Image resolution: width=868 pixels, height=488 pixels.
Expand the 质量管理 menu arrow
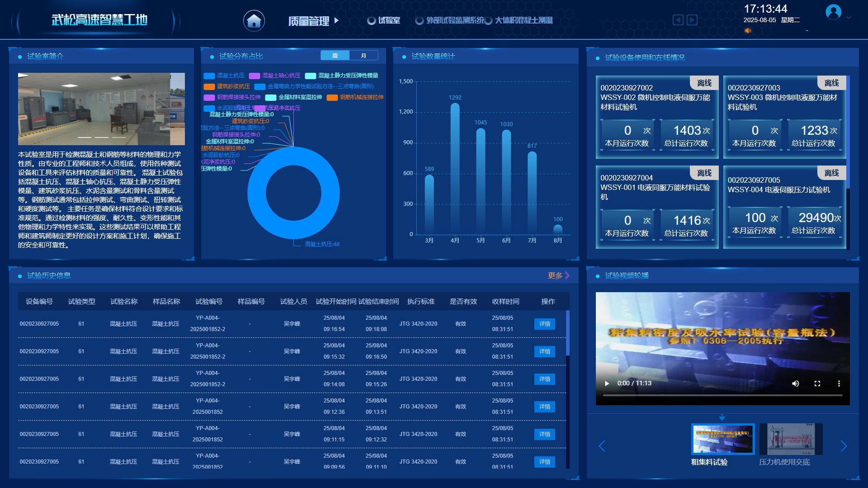click(336, 20)
